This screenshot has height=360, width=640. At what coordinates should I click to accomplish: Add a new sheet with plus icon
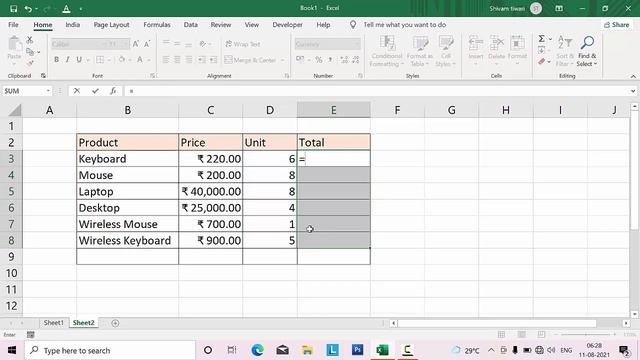116,323
